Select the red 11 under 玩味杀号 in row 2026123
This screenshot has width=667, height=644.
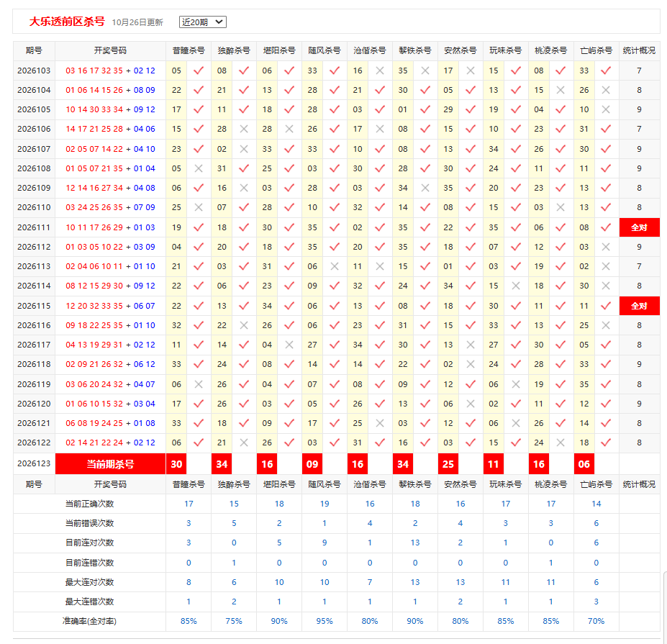(x=494, y=464)
